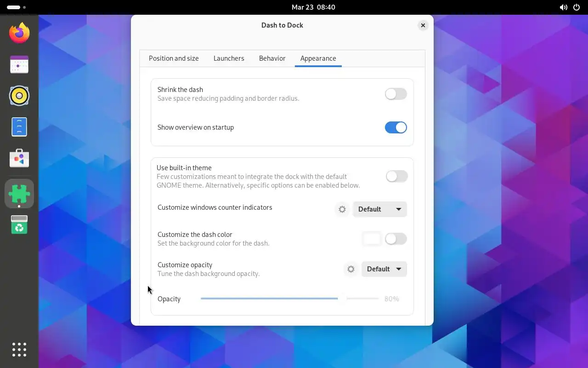Enable Use built-in theme switch
Screen dimensions: 588x368
[397, 176]
